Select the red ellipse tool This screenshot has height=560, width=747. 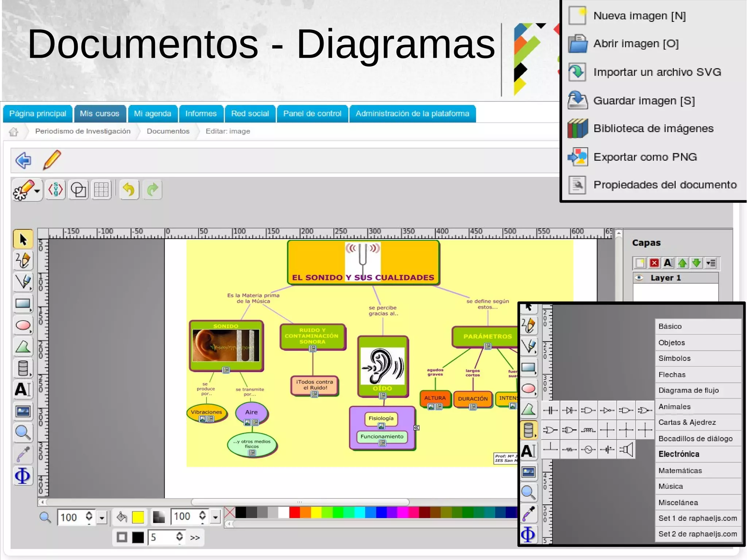[x=23, y=325]
